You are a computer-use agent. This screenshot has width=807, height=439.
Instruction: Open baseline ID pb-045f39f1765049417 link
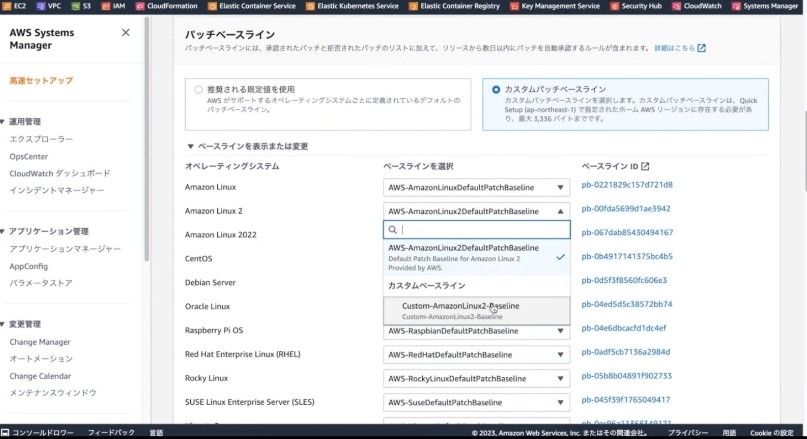coord(625,399)
